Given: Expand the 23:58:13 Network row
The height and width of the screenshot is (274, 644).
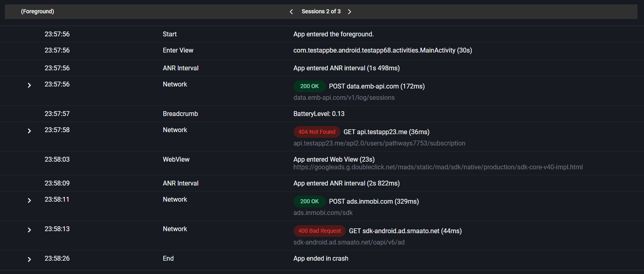Looking at the screenshot, I should [x=29, y=230].
